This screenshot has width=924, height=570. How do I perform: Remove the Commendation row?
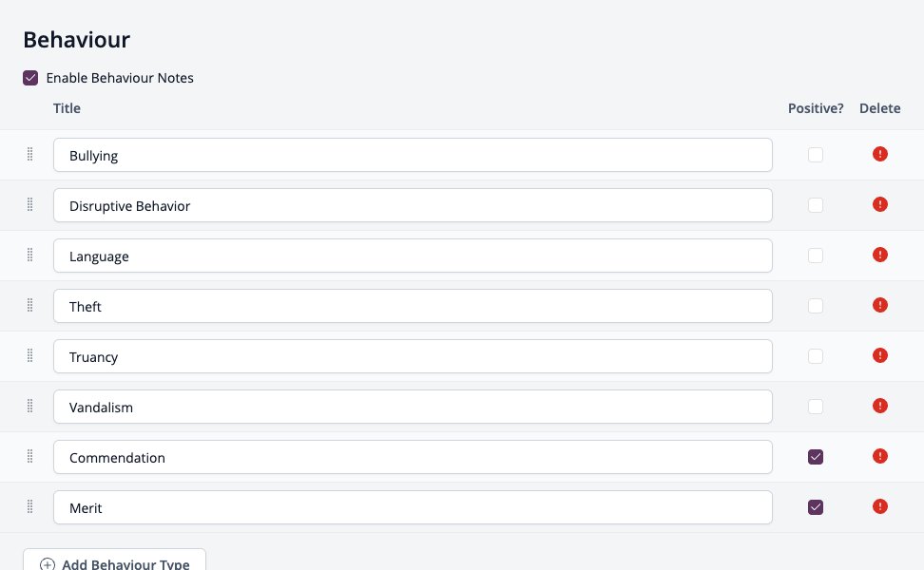pos(880,456)
